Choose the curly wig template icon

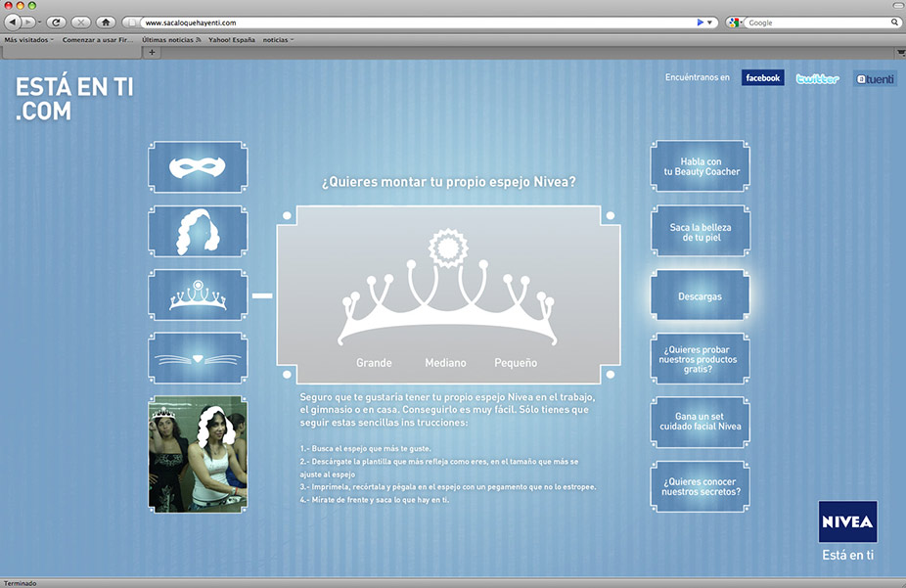click(198, 232)
